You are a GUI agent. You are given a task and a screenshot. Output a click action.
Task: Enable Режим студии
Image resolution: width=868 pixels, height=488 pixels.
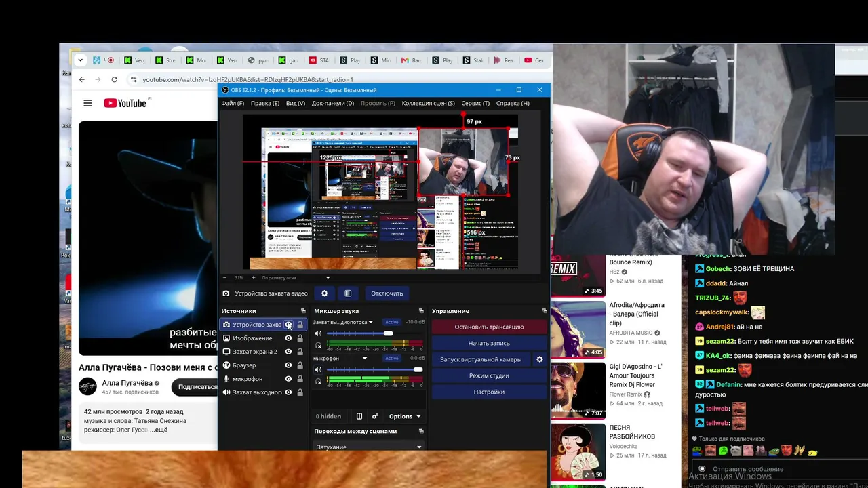coord(489,375)
